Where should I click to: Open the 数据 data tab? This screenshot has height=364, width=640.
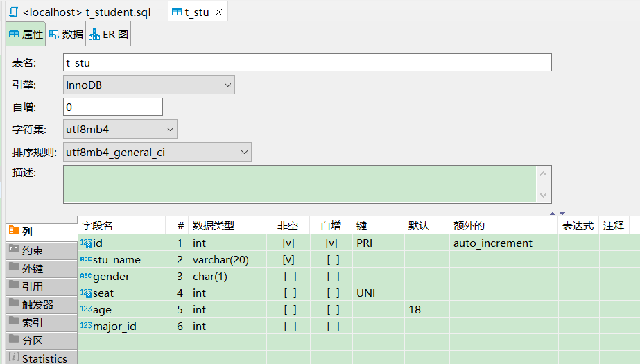[66, 34]
